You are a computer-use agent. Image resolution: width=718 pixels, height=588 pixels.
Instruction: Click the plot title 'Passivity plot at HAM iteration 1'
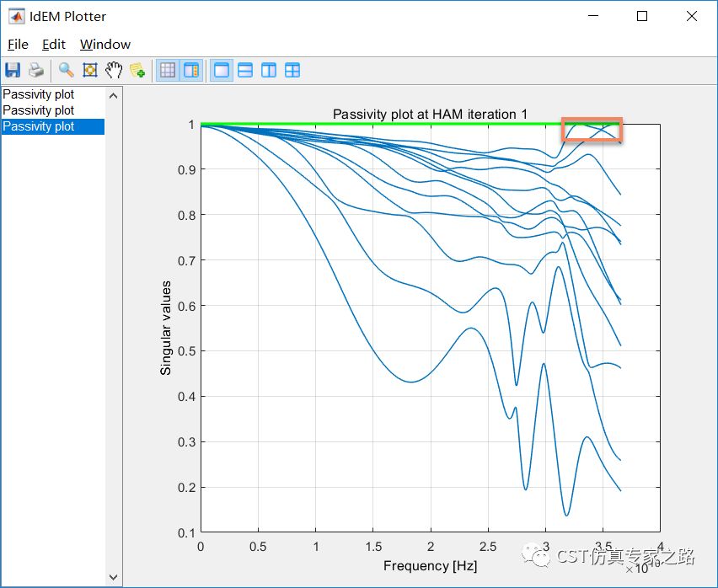pos(430,114)
